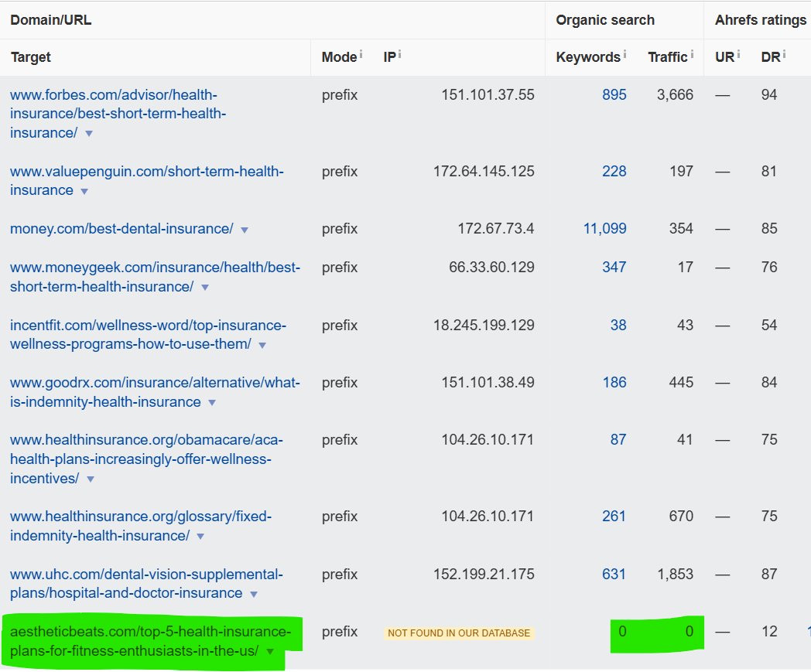Expand dropdown for healthinsurance.org obamacare URL

click(x=91, y=479)
